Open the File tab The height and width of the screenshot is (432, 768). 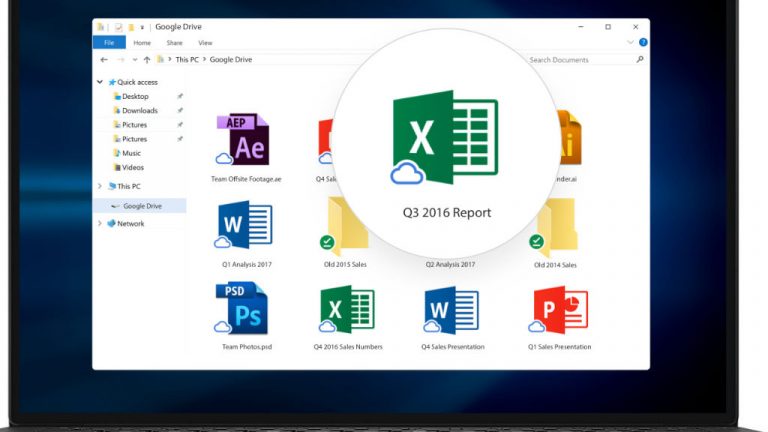(x=109, y=43)
